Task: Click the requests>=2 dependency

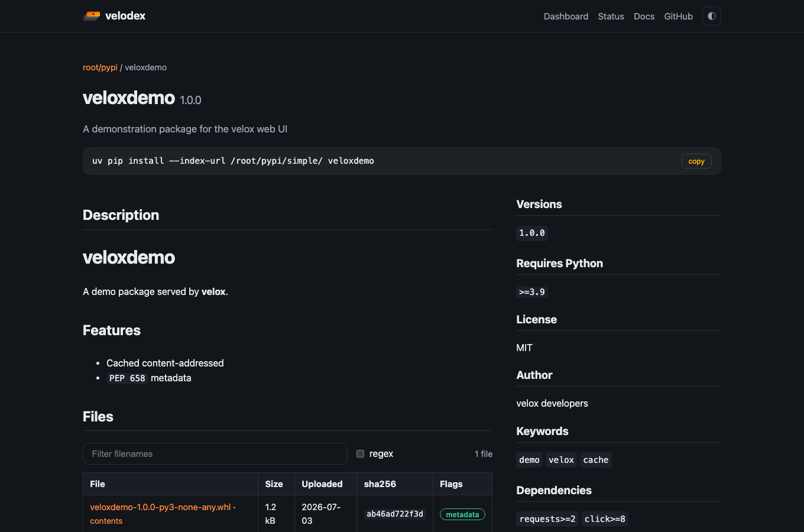Action: 547,519
